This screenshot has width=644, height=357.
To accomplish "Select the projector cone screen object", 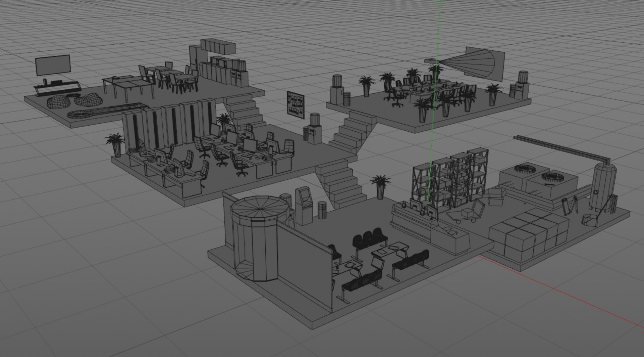I will coord(472,64).
